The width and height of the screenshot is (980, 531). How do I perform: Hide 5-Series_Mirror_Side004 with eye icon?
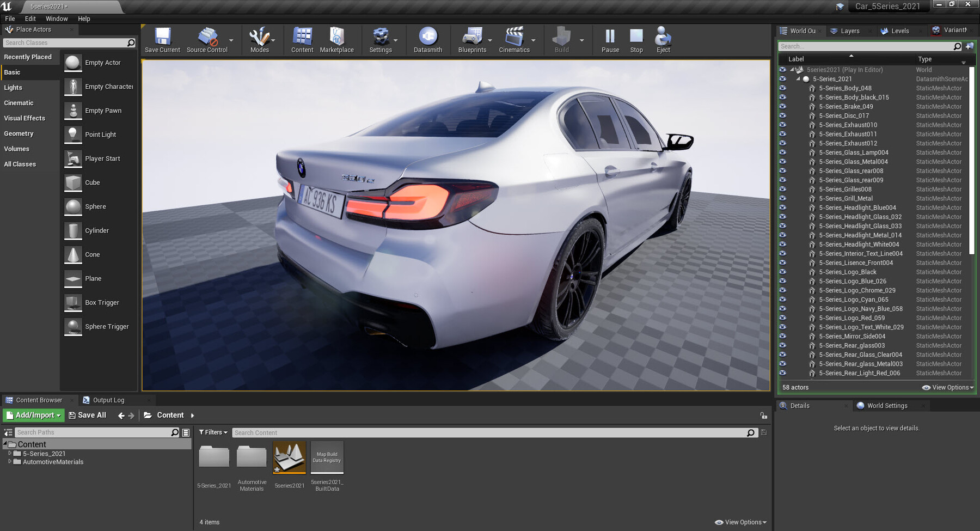click(x=782, y=336)
